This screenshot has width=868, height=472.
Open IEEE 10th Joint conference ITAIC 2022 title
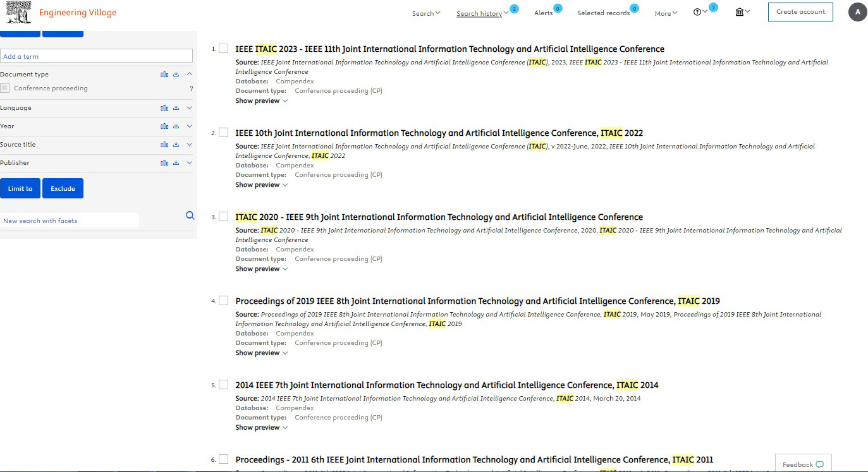[x=439, y=133]
